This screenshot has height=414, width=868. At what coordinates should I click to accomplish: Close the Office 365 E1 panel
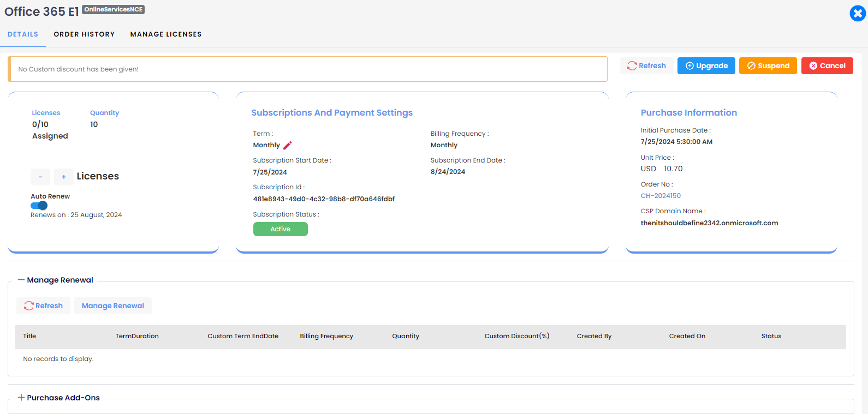click(x=858, y=13)
